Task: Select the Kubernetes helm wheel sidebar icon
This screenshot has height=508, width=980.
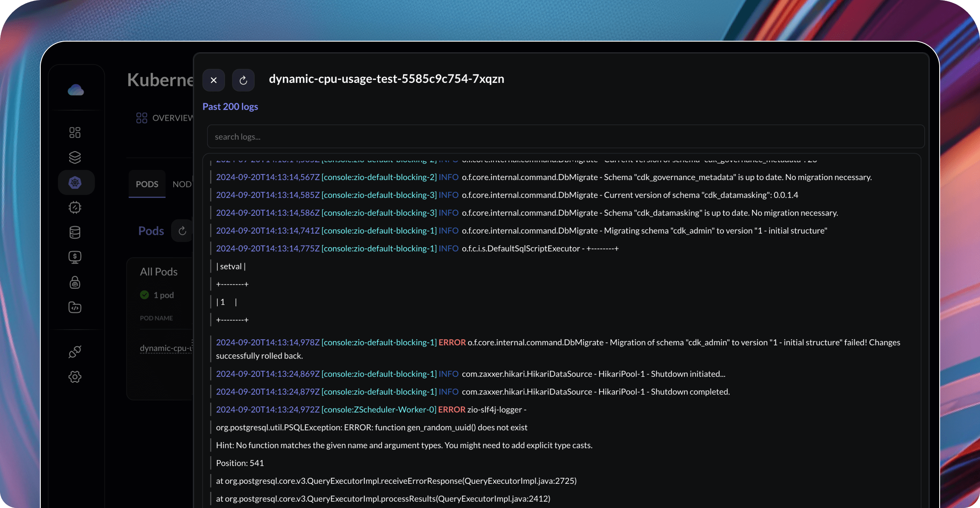Action: pos(75,183)
